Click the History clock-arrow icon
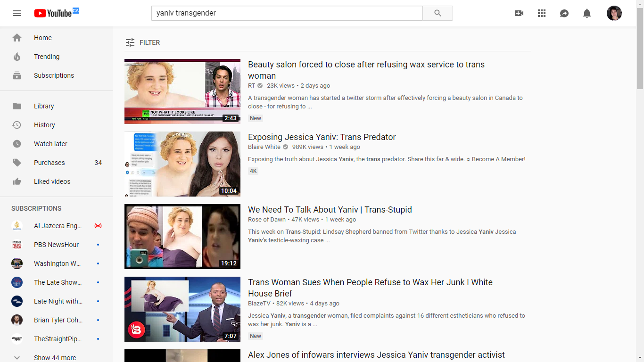 [x=17, y=125]
